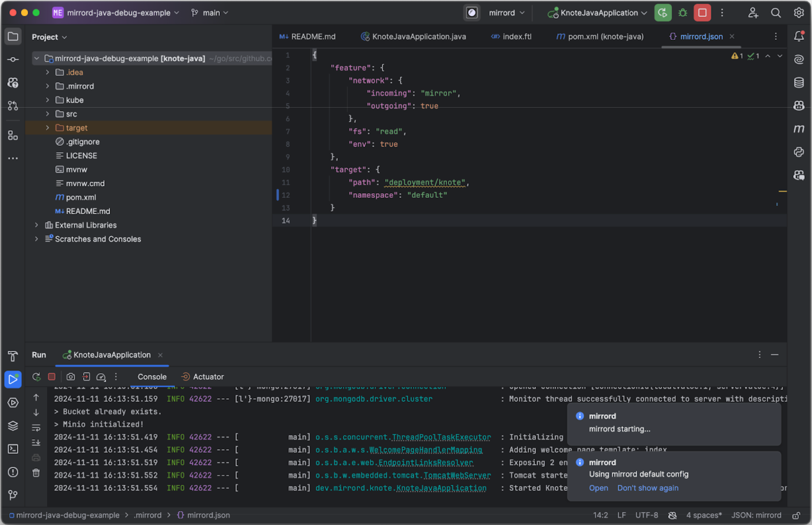The image size is (812, 525).
Task: Open the main branch dropdown
Action: point(211,13)
